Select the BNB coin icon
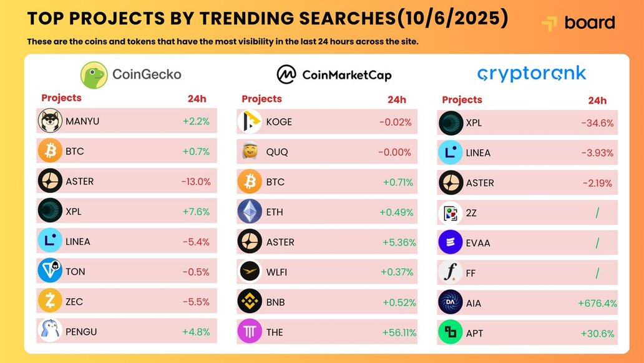This screenshot has height=363, width=644. 250,302
